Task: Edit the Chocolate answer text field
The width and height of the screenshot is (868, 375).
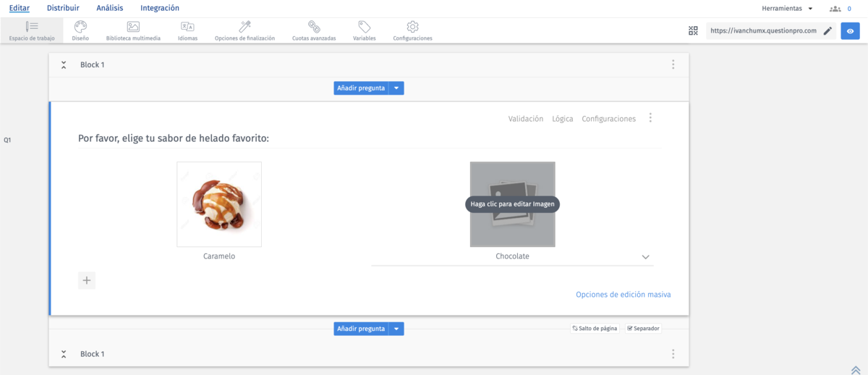Action: (513, 256)
